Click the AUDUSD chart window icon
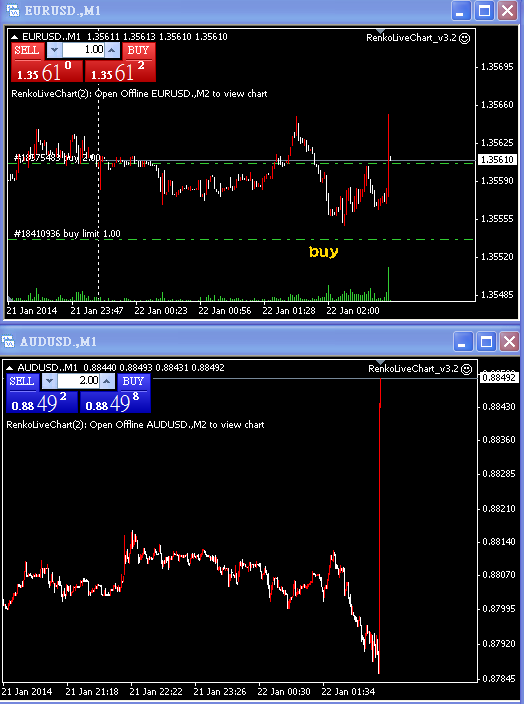Image resolution: width=524 pixels, height=704 pixels. (x=9, y=342)
